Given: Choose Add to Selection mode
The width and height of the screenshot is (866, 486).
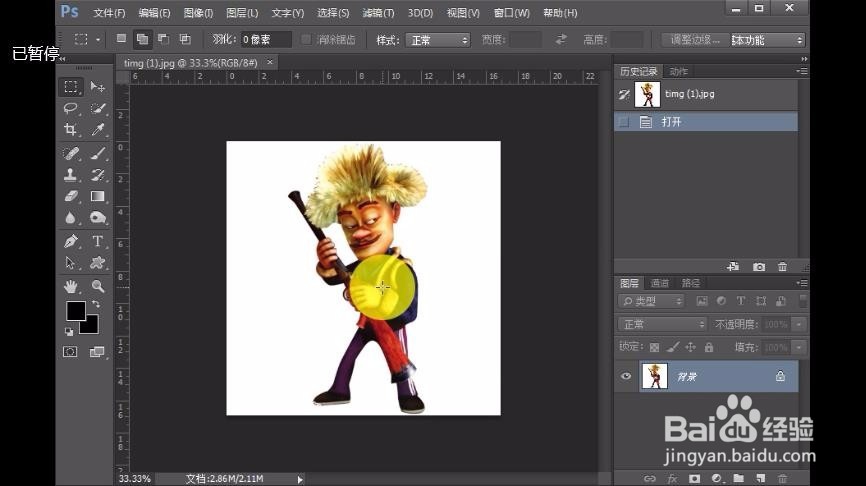Looking at the screenshot, I should pos(142,39).
